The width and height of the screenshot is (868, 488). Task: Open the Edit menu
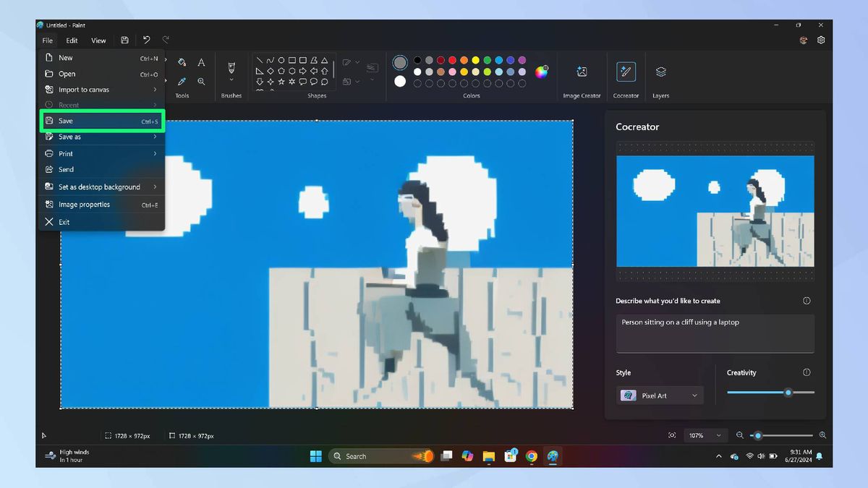pyautogui.click(x=71, y=40)
